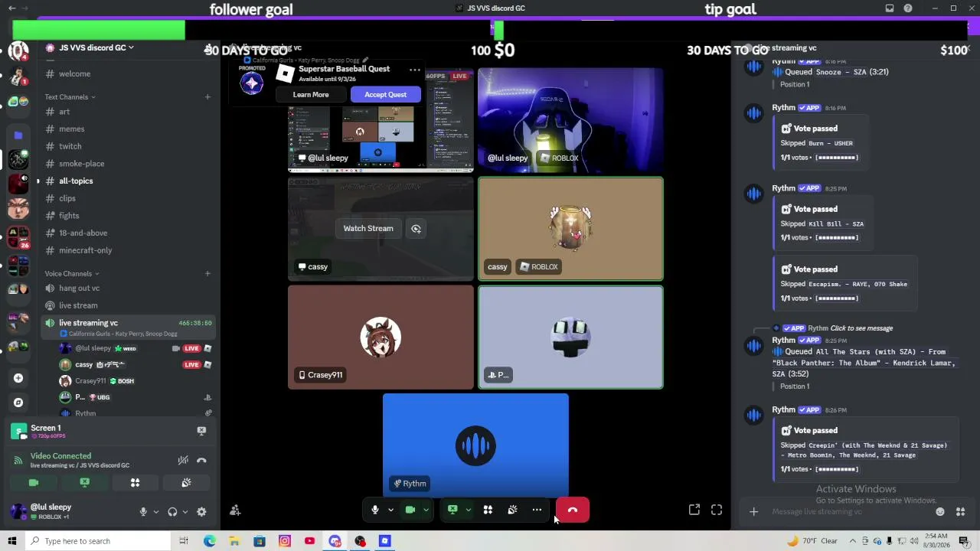980x551 pixels.
Task: Open soundboard button in sidebar voice panel
Action: tap(186, 483)
